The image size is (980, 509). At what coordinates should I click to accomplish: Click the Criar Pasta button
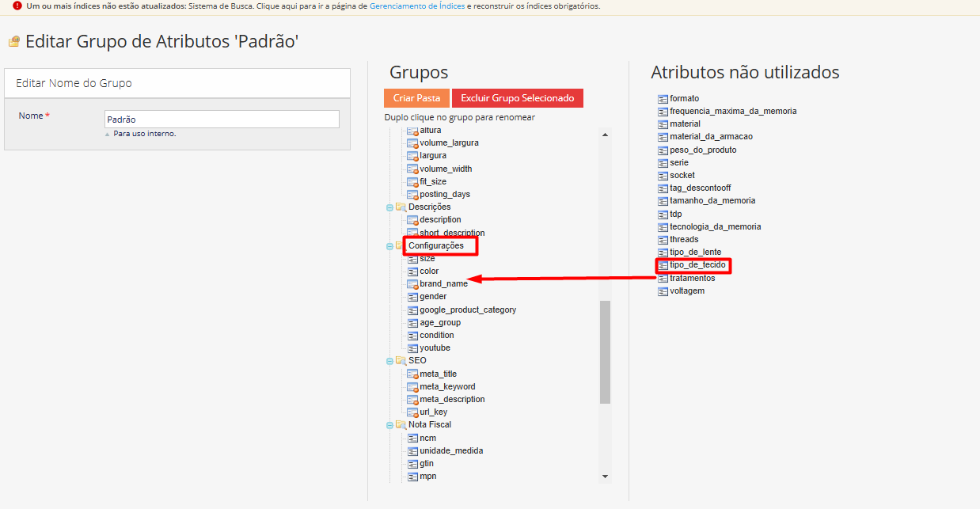click(416, 98)
